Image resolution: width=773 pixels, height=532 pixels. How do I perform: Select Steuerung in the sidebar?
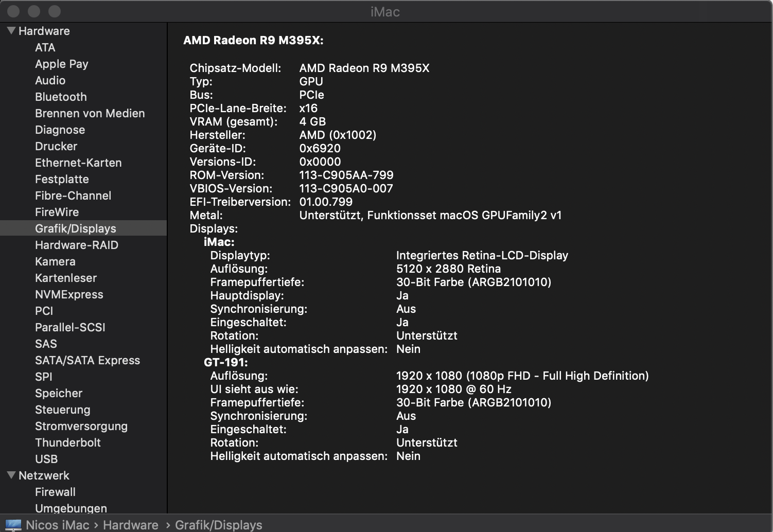62,410
